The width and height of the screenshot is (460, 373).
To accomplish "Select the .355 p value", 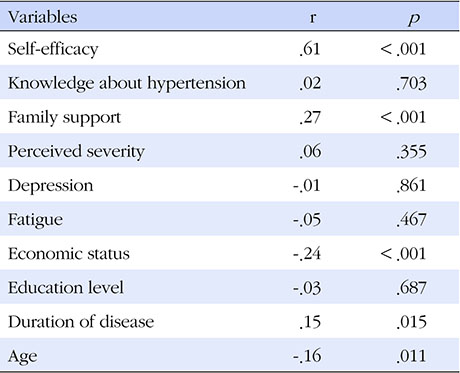I will tap(411, 152).
